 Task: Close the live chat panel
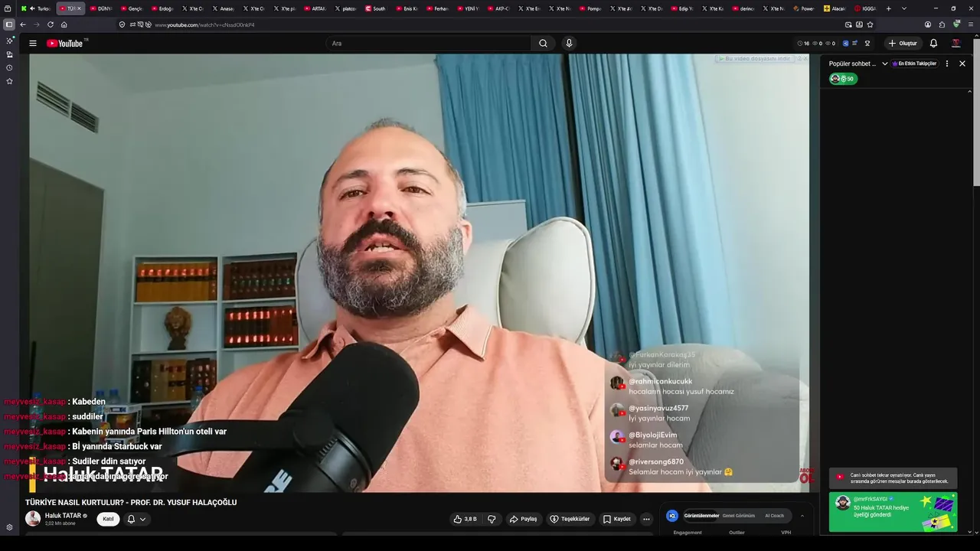click(962, 64)
